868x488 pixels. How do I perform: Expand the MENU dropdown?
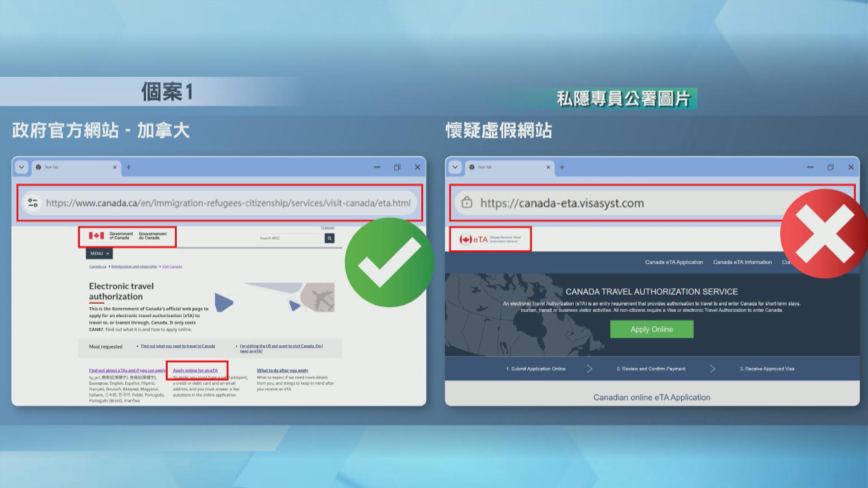99,253
